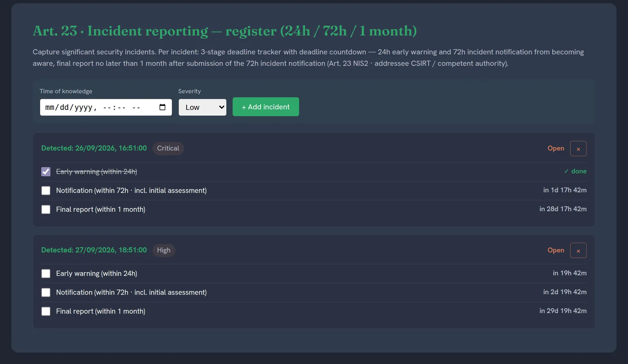
Task: Check Final report for the High incident
Action: click(x=46, y=311)
